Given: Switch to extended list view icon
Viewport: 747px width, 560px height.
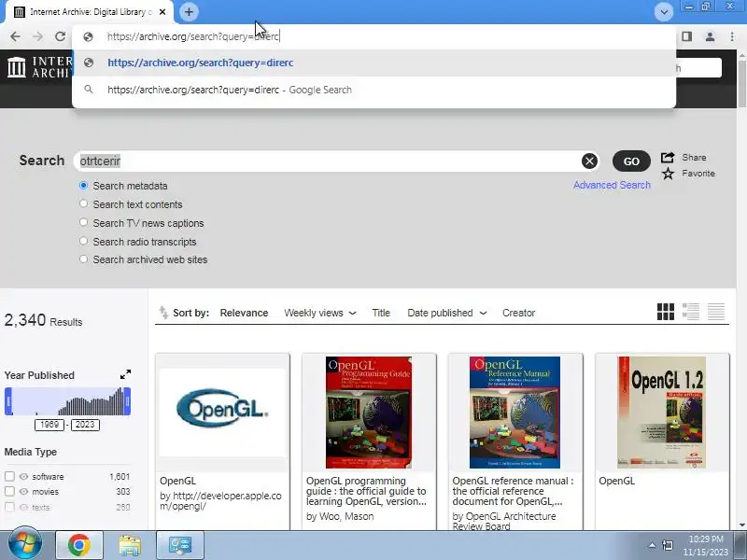Looking at the screenshot, I should (691, 312).
